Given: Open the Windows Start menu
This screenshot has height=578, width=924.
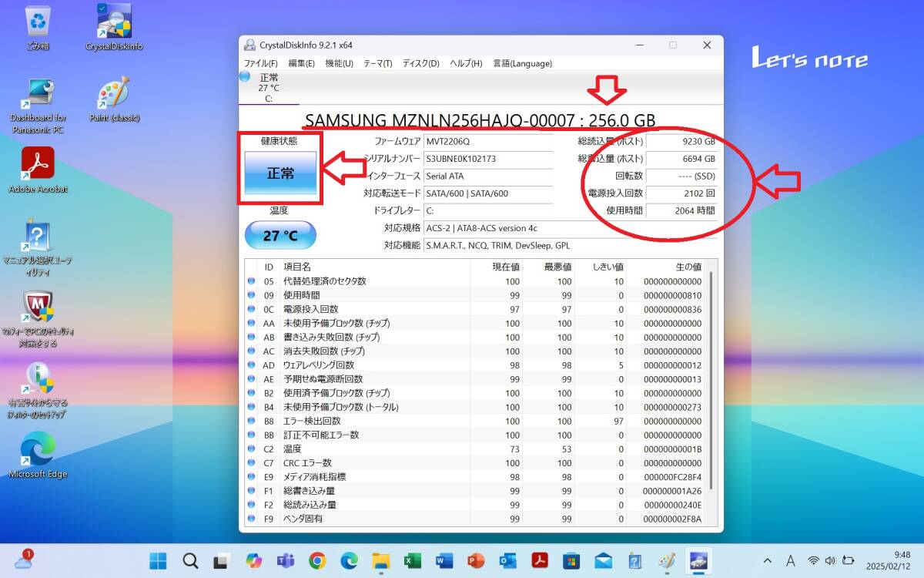Looking at the screenshot, I should [158, 561].
